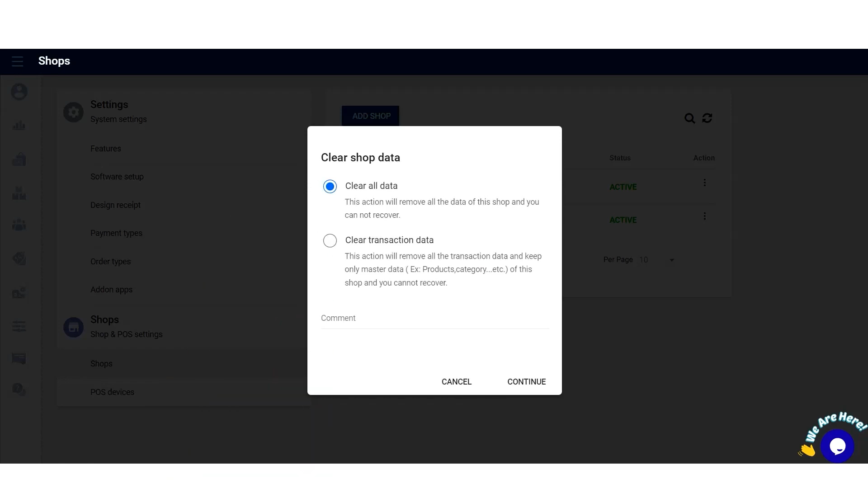
Task: Click the search magnifier icon
Action: pos(689,118)
